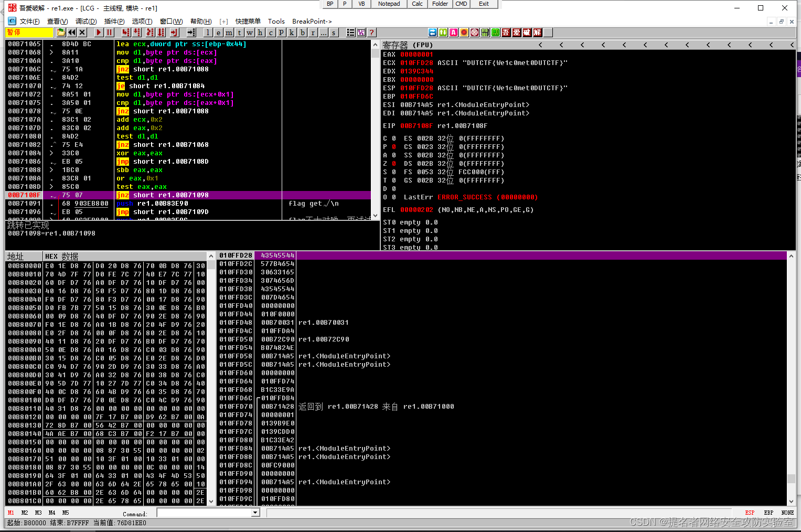801x532 pixels.
Task: Launch Notepad from quick bar
Action: click(389, 4)
